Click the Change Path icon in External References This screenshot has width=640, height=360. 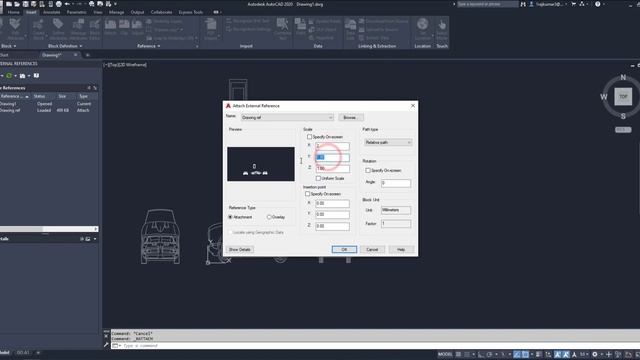pyautogui.click(x=22, y=76)
